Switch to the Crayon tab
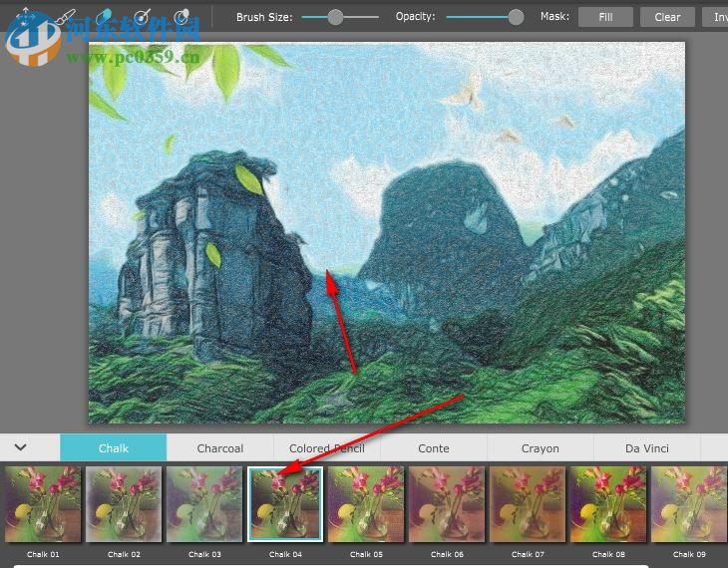This screenshot has width=728, height=568. [x=540, y=448]
